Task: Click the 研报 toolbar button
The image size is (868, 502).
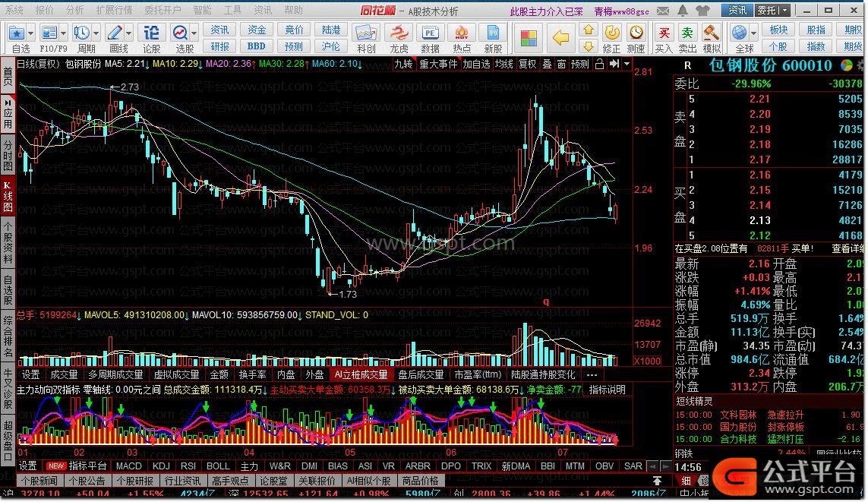Action: (219, 46)
